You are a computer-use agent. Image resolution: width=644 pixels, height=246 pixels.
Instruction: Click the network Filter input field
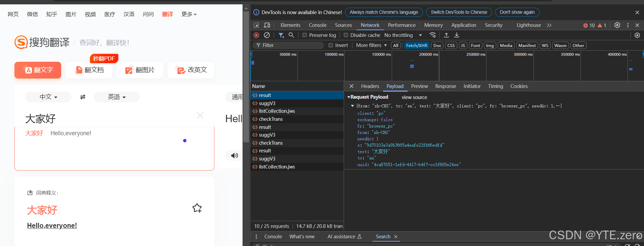[288, 45]
